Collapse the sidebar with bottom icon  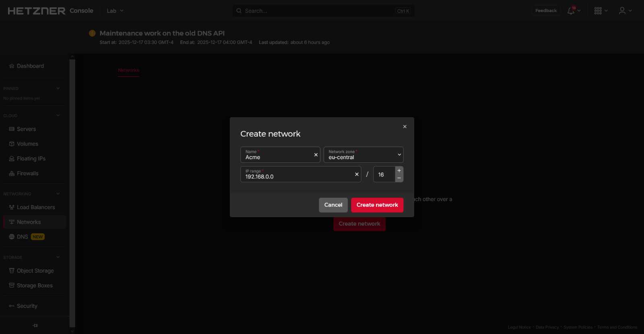click(x=35, y=326)
